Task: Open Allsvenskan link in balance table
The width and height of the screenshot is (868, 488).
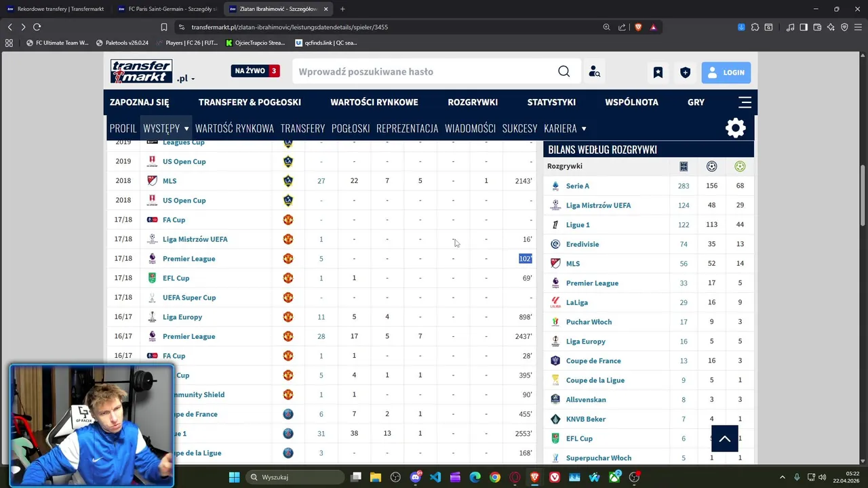Action: 586,400
